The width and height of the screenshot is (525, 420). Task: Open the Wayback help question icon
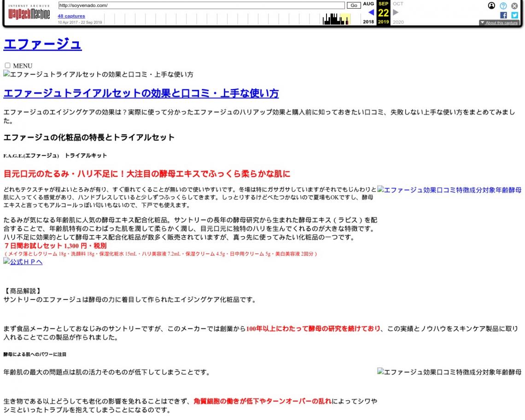(503, 6)
